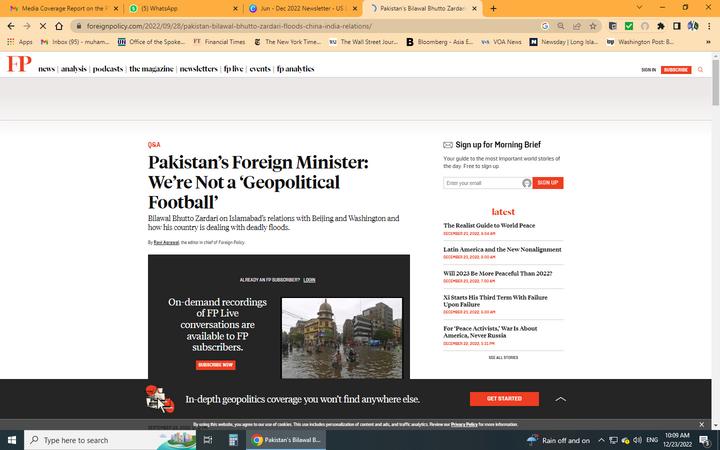Screen dimensions: 720x450
Task: Click the green checkmark extension icon
Action: coord(629,26)
